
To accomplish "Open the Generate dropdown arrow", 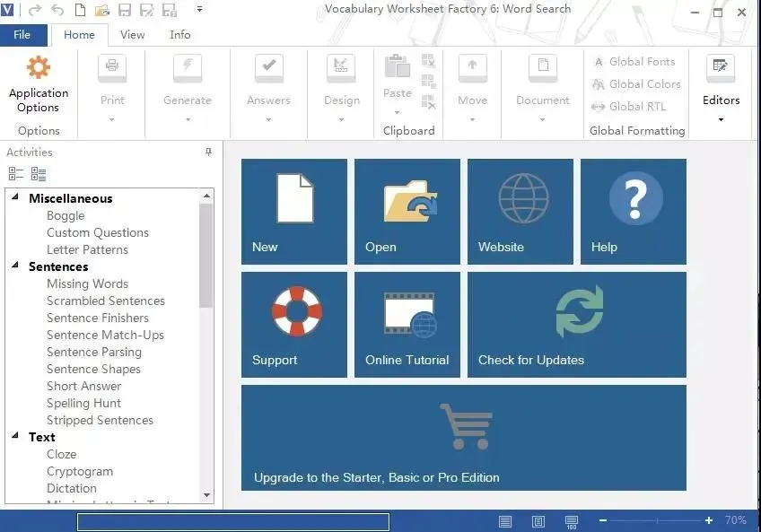I will click(x=188, y=119).
